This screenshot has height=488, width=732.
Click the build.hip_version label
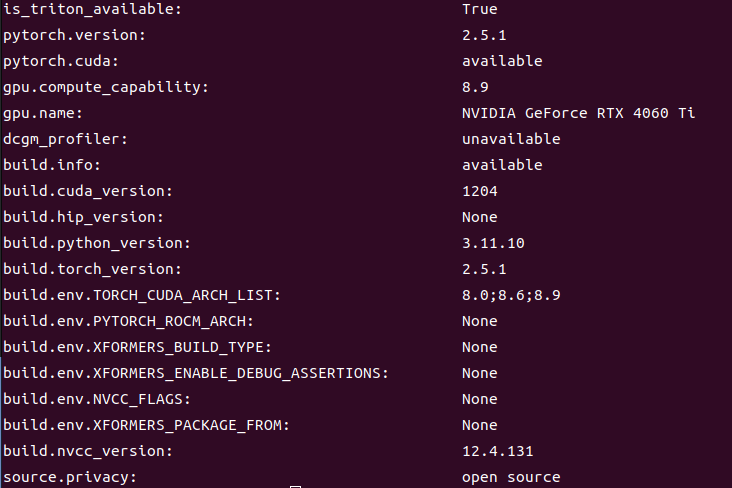(83, 218)
